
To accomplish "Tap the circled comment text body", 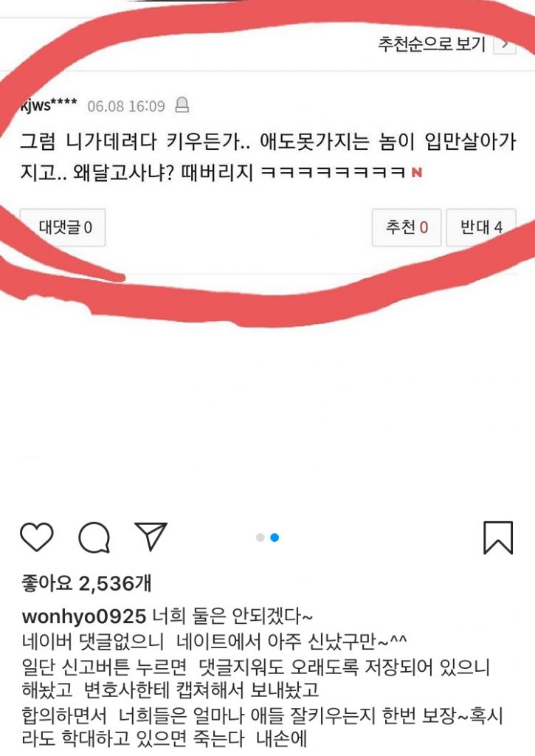I will point(268,157).
